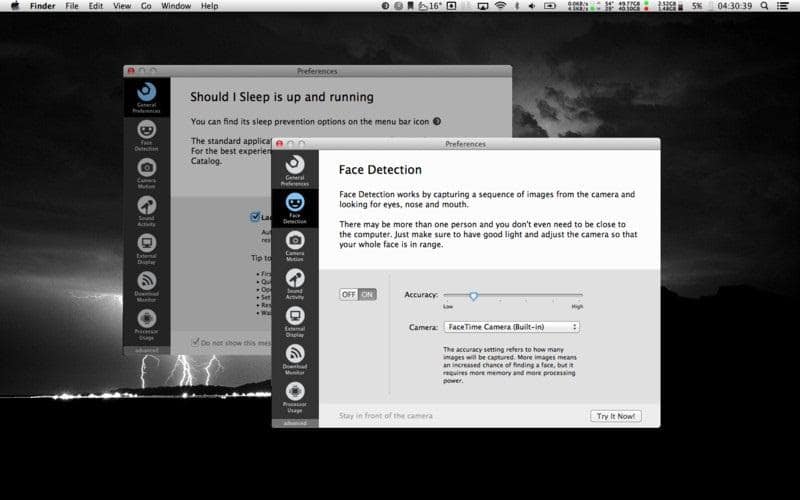Open the FaceTime Camera dropdown

click(511, 326)
